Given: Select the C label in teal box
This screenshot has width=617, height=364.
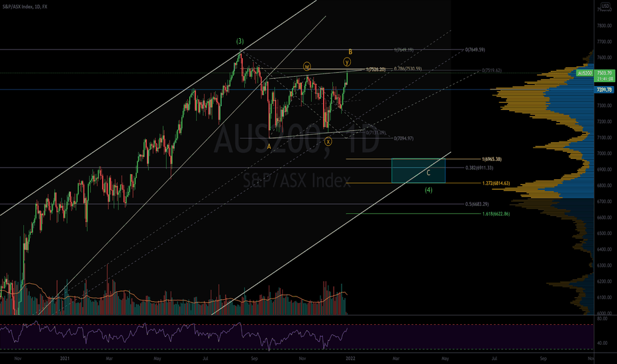Looking at the screenshot, I should click(428, 173).
